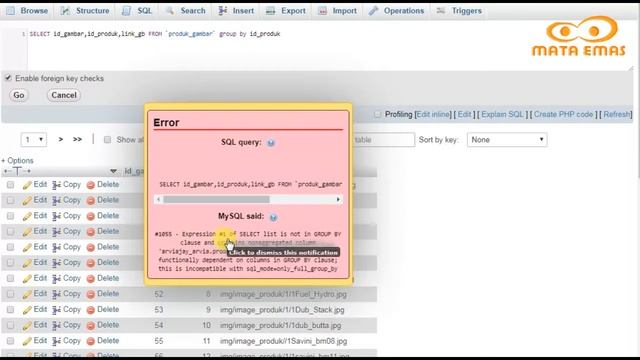
Task: Check the checkbox for row 52
Action: [10, 294]
